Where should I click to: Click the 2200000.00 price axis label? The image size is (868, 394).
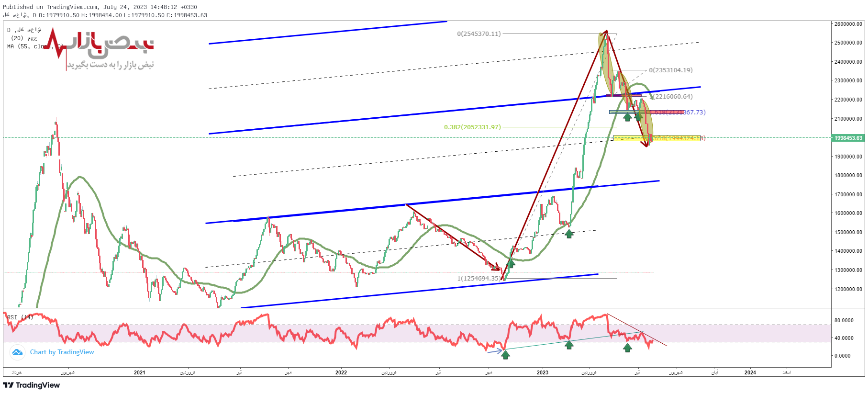pos(848,100)
